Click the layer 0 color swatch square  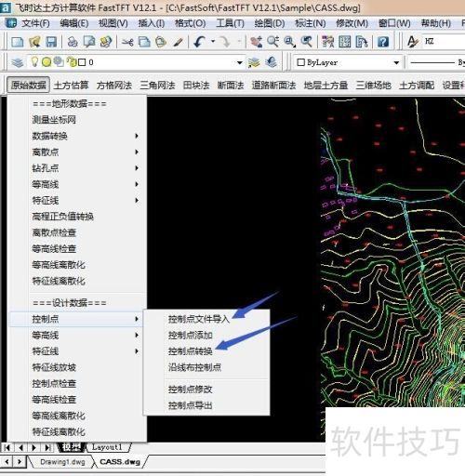[82, 62]
